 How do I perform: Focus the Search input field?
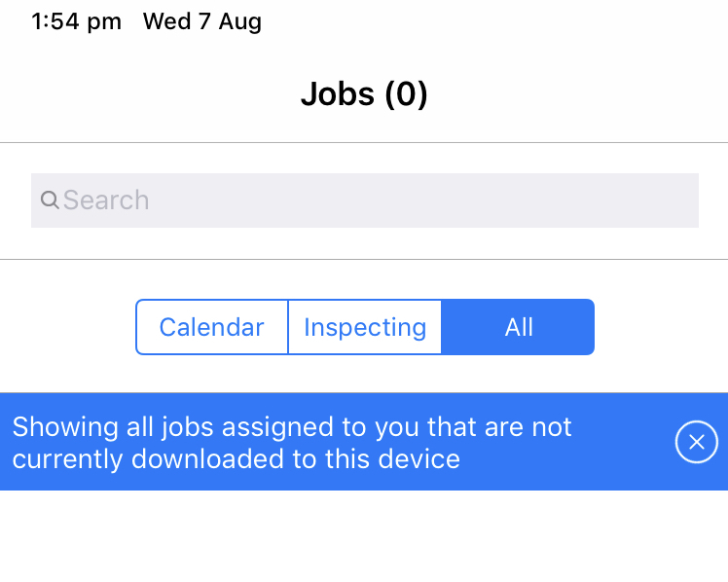365,200
